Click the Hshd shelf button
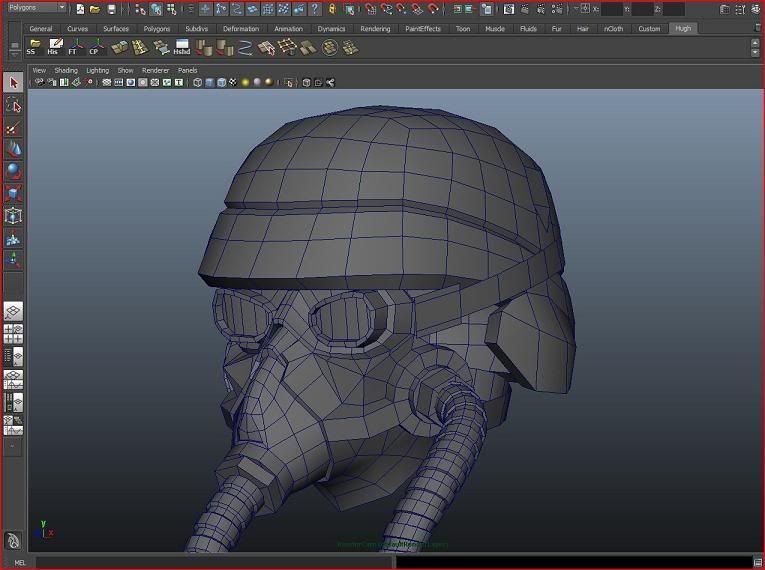765x570 pixels. (182, 47)
